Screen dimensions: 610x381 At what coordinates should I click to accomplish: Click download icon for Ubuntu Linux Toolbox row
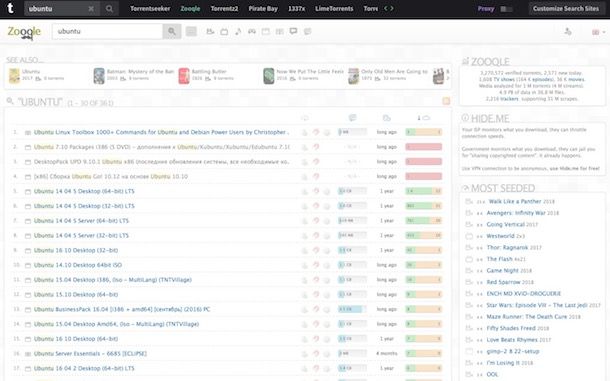(305, 132)
